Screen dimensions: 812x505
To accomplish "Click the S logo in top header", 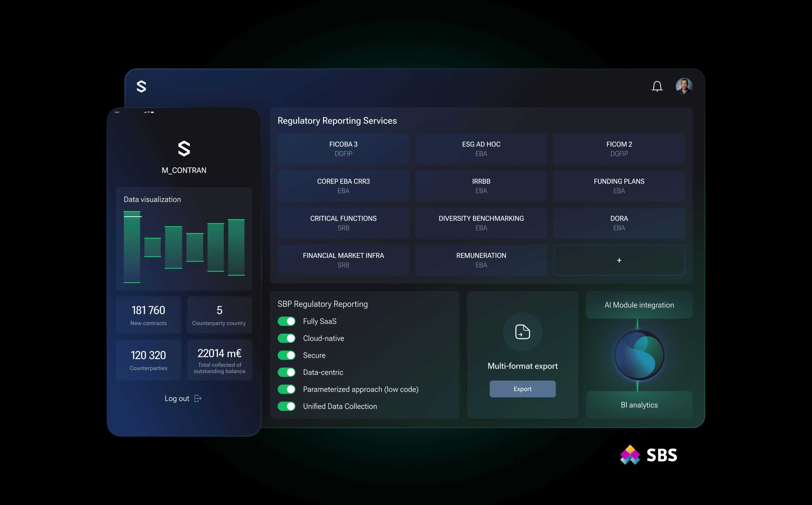I will tap(141, 87).
